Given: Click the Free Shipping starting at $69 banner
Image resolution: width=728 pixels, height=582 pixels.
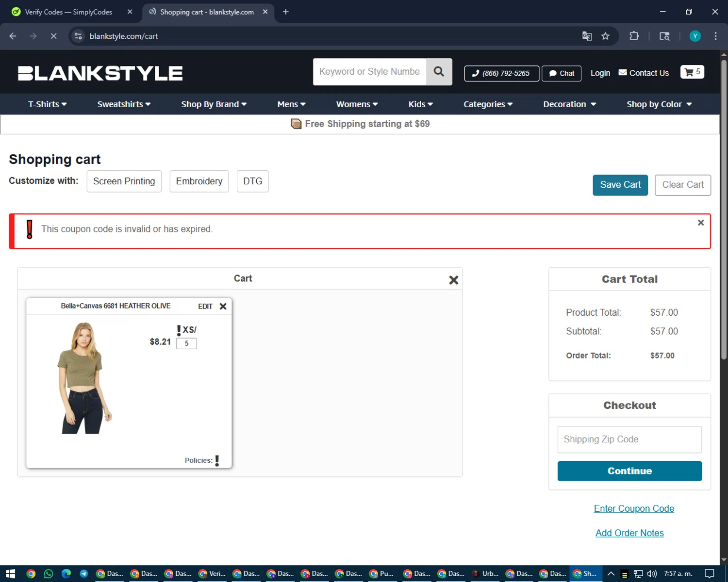Looking at the screenshot, I should point(360,124).
